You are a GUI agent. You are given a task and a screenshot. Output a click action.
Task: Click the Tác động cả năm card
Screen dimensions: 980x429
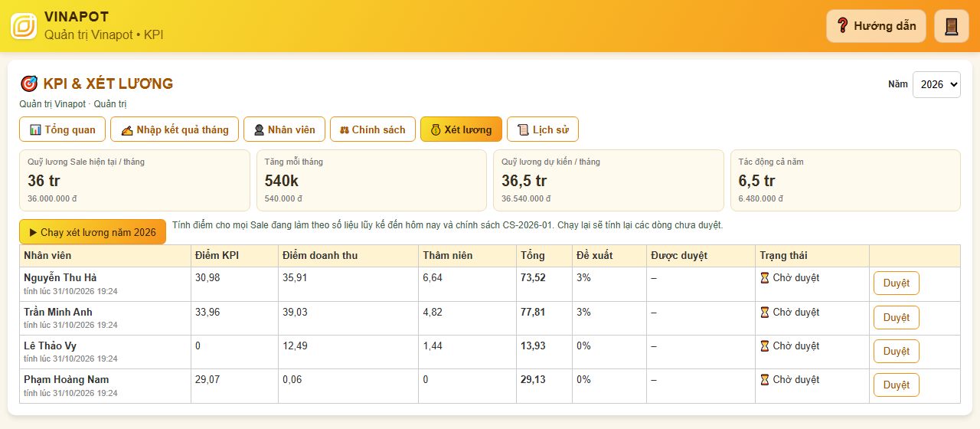tap(845, 181)
